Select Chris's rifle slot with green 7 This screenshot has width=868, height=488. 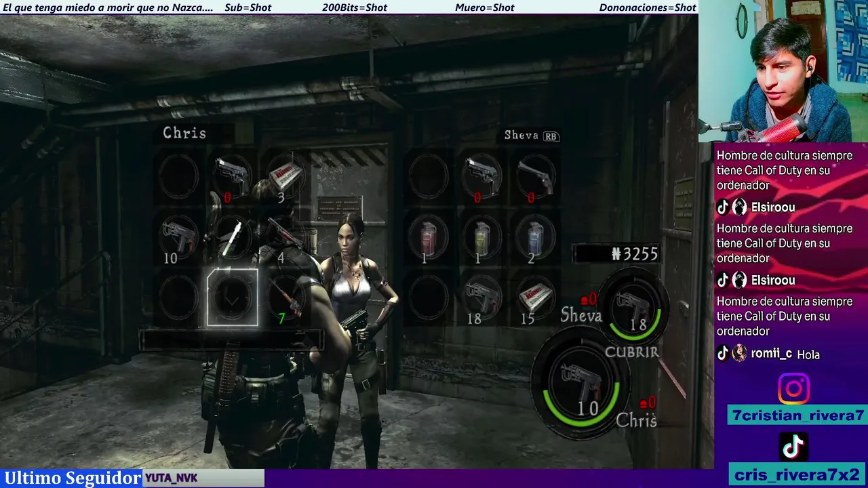[285, 298]
